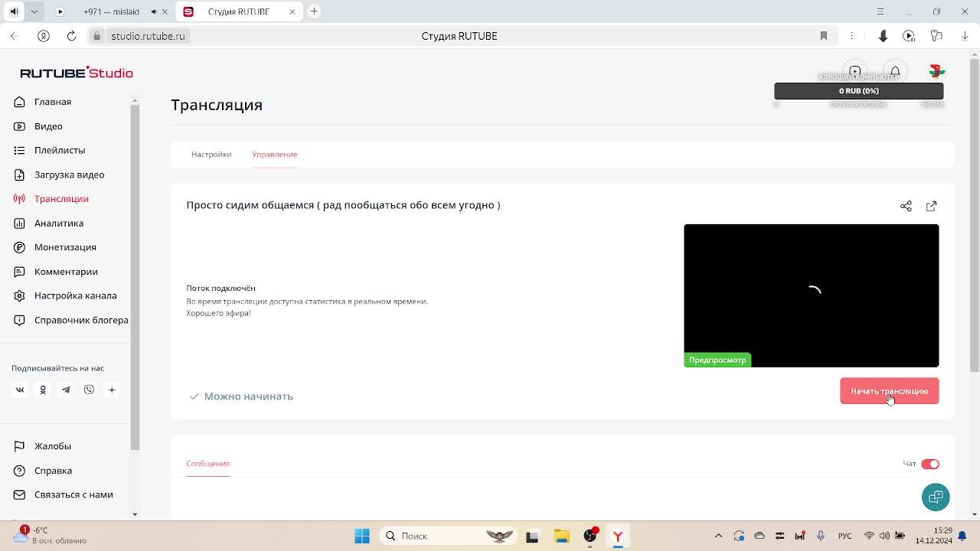
Task: Click the Трансляции broadcast icon in sidebar
Action: click(x=20, y=199)
